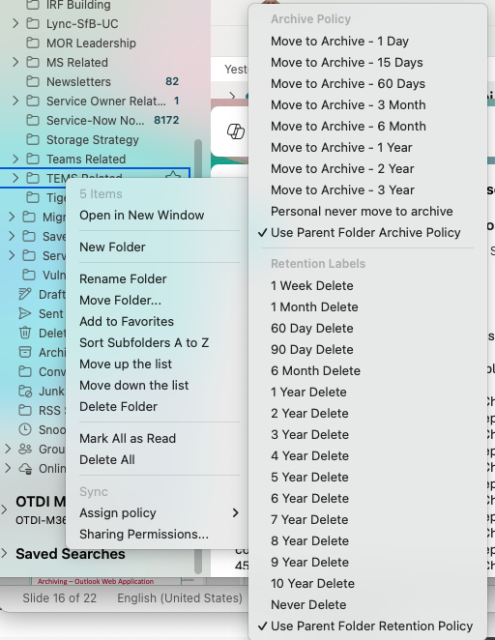
Task: Apply Never Delete retention label
Action: tap(308, 604)
